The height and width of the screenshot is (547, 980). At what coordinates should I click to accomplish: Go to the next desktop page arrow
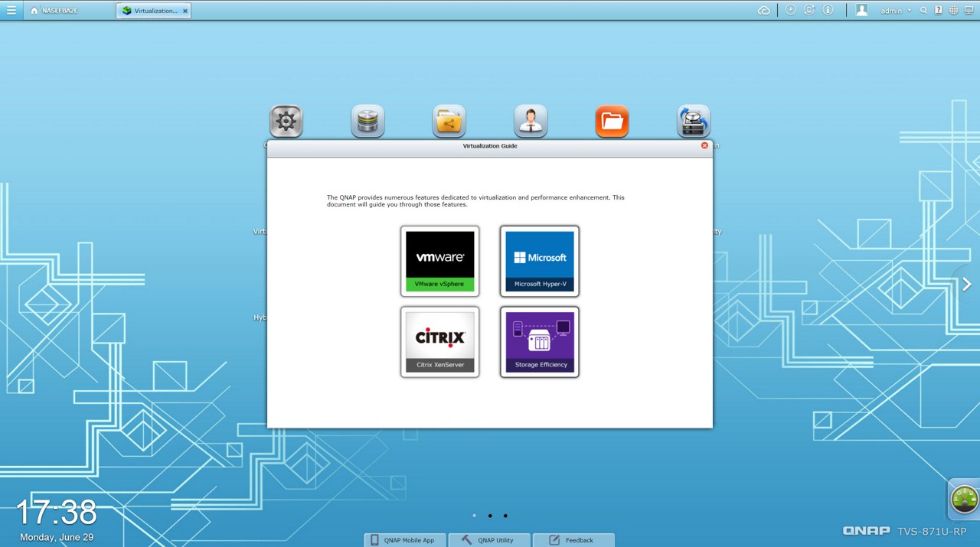[967, 285]
